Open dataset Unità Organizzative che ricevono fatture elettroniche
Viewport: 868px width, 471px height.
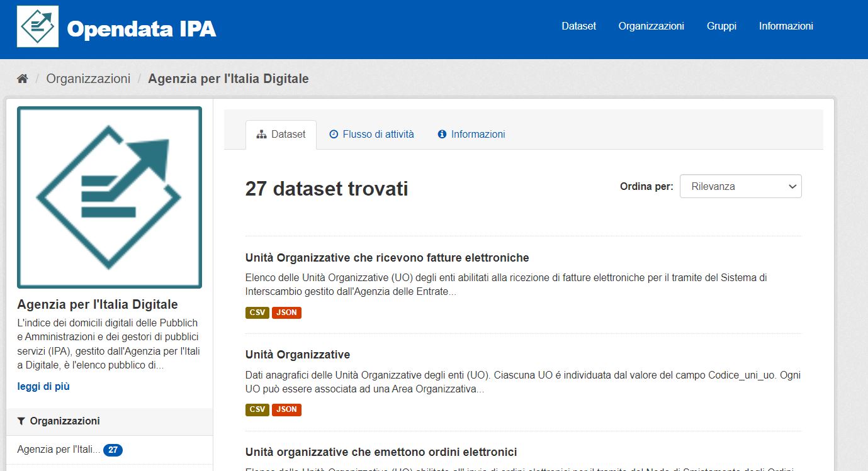click(386, 258)
